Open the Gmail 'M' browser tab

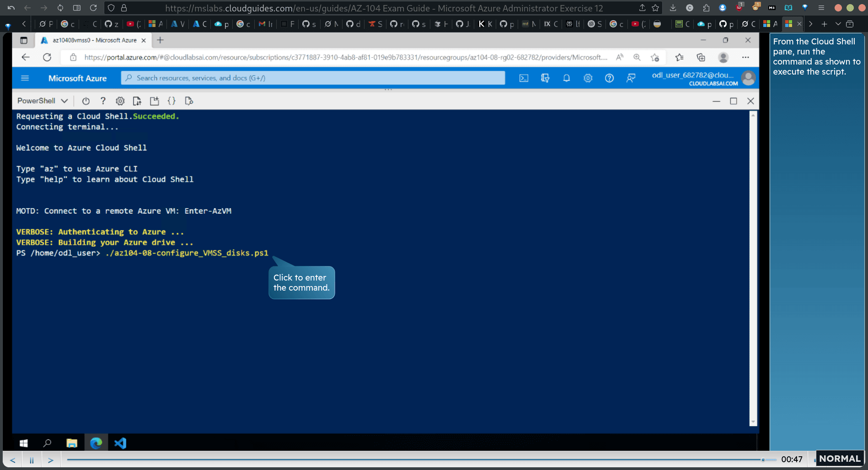point(266,24)
